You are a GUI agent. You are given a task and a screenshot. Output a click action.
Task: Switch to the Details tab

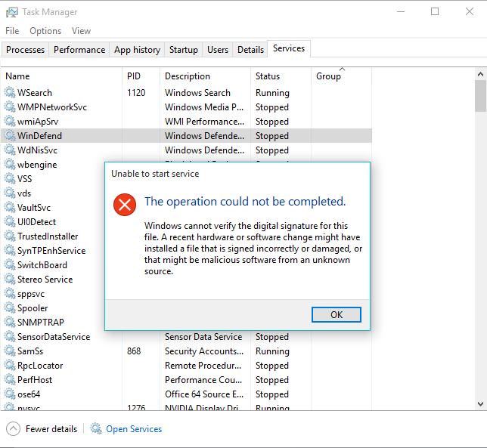(x=250, y=50)
